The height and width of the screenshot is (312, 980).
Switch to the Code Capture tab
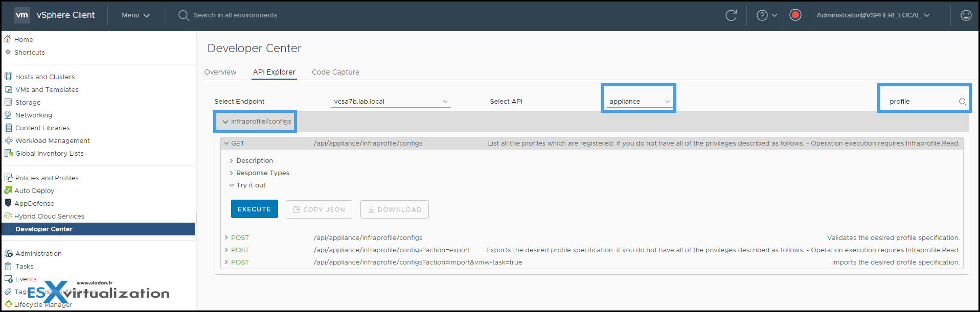(335, 72)
